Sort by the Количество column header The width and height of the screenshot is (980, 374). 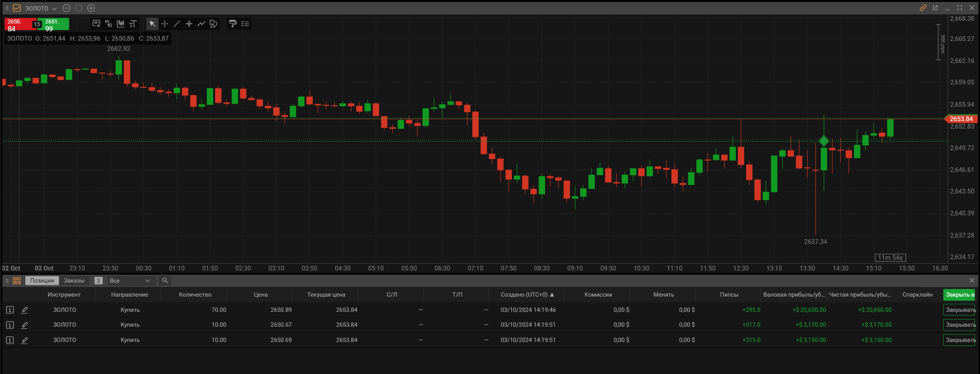pos(195,295)
